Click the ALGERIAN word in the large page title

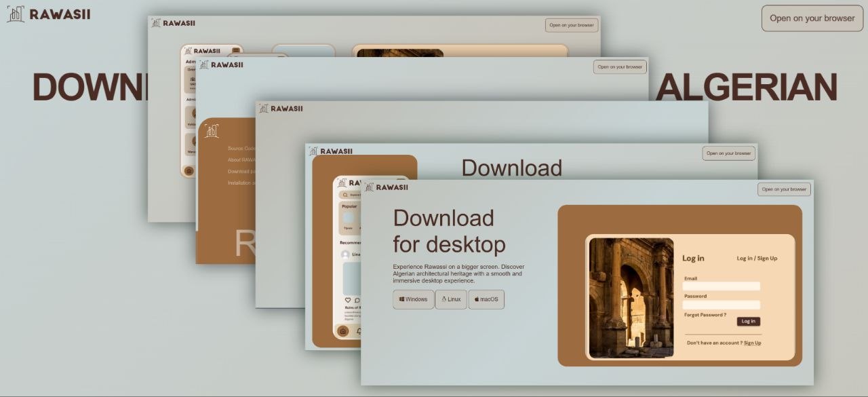pyautogui.click(x=747, y=87)
